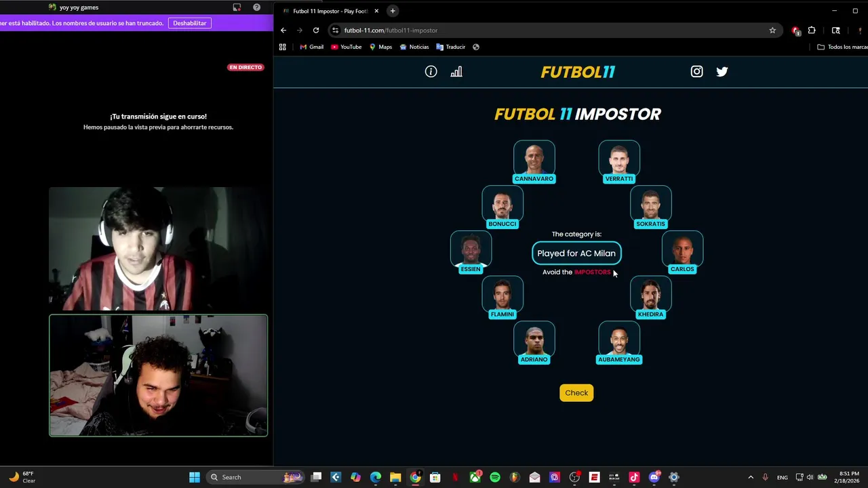Go back in Chrome
Image resolution: width=868 pixels, height=488 pixels.
coord(283,30)
